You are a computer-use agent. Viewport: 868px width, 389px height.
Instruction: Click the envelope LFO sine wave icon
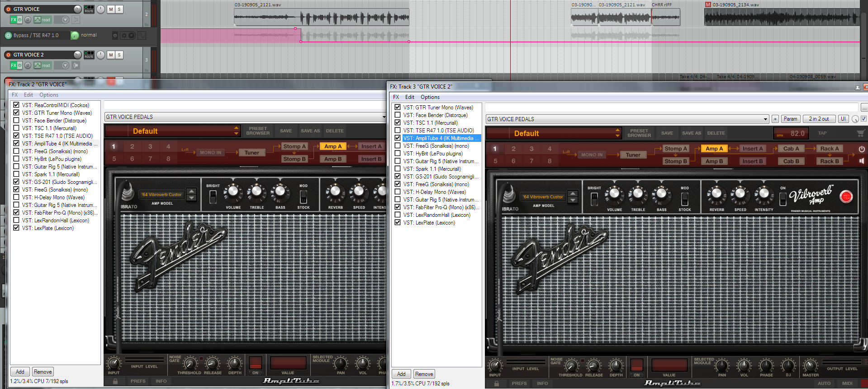[x=142, y=35]
